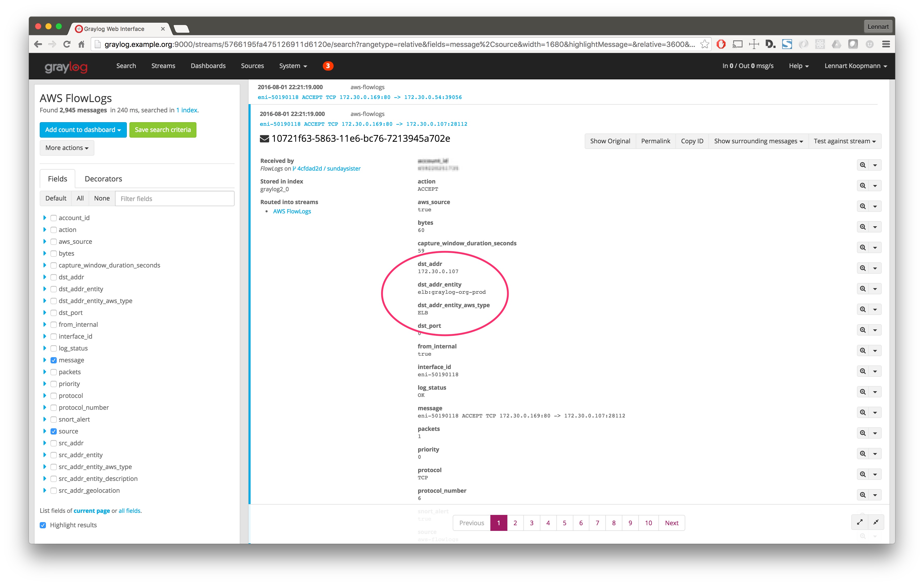Click the Save search criteria button
The width and height of the screenshot is (924, 585).
pos(163,130)
